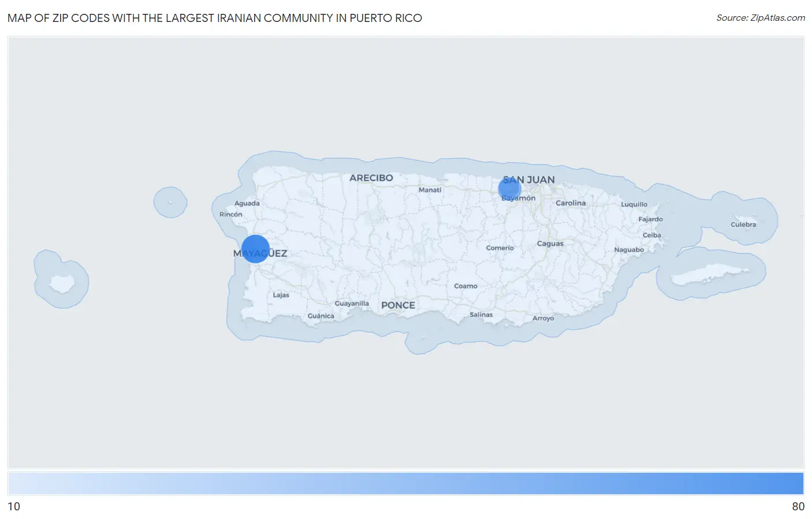Click the Caguas town label

[x=550, y=244]
